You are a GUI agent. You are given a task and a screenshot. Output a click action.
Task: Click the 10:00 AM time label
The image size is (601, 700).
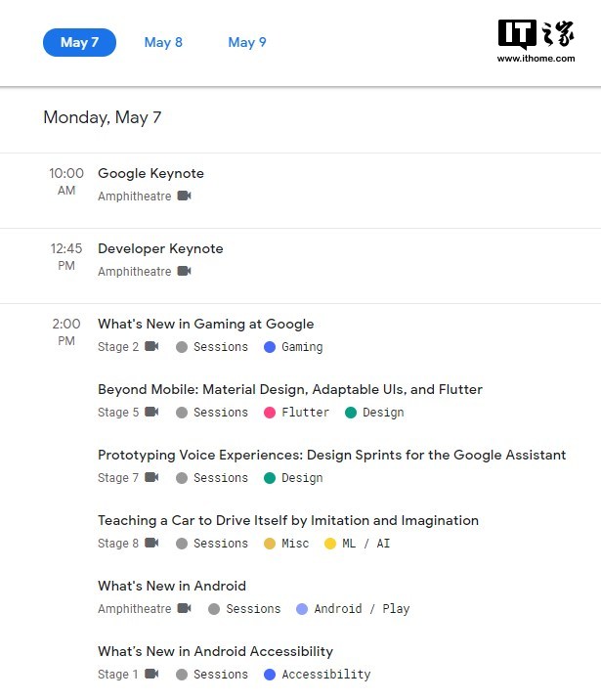[x=66, y=181]
